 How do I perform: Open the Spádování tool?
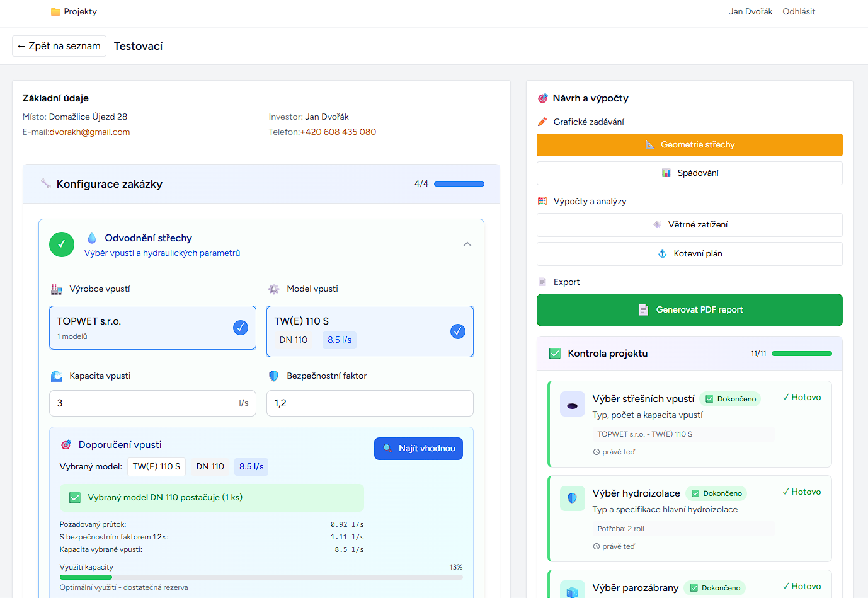pos(690,173)
